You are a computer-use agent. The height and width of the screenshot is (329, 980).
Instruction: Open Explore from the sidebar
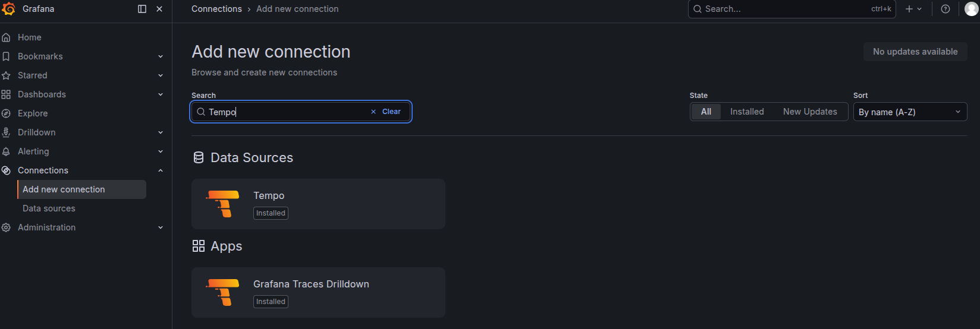(33, 113)
